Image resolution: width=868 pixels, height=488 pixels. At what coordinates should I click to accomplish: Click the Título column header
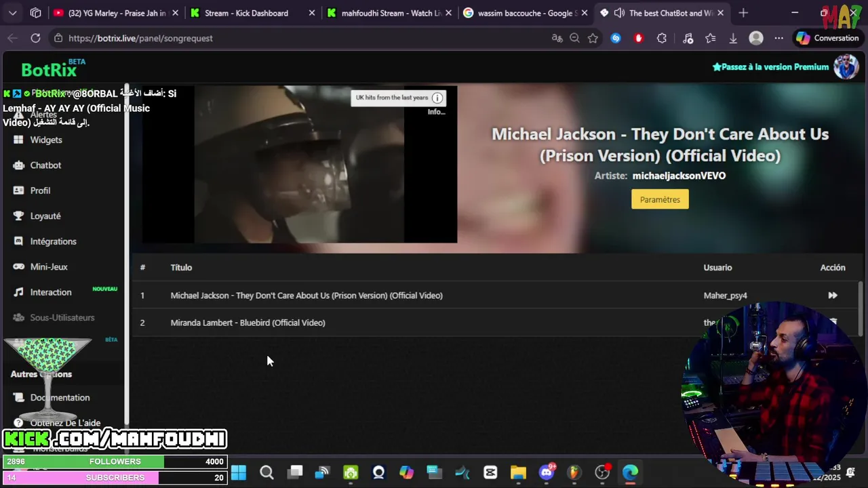[181, 268]
